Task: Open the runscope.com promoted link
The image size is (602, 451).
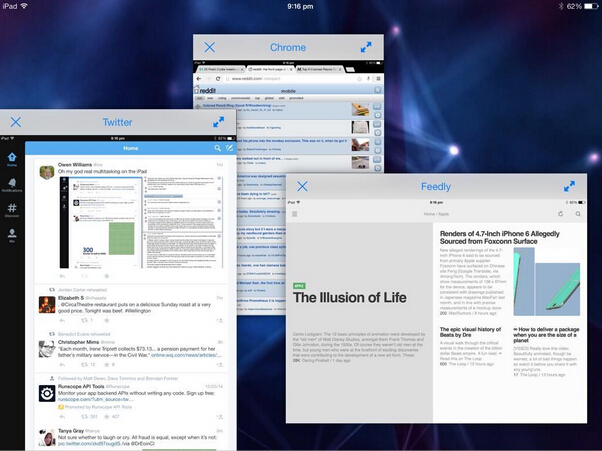Action: (x=96, y=400)
